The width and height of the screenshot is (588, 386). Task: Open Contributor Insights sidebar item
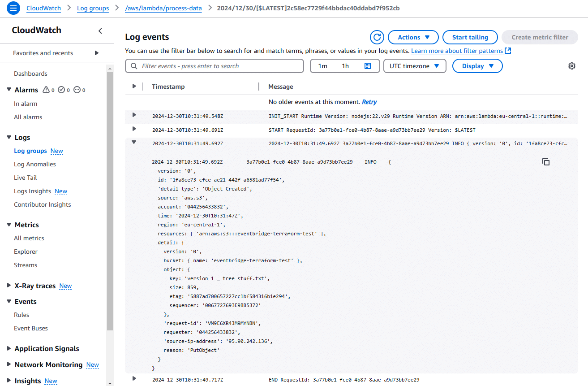(x=43, y=204)
